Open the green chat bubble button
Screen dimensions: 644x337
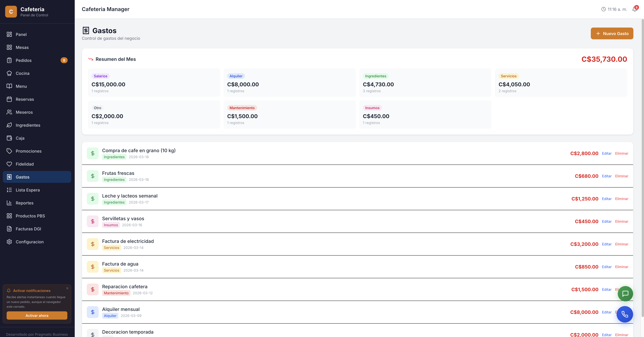coord(625,294)
